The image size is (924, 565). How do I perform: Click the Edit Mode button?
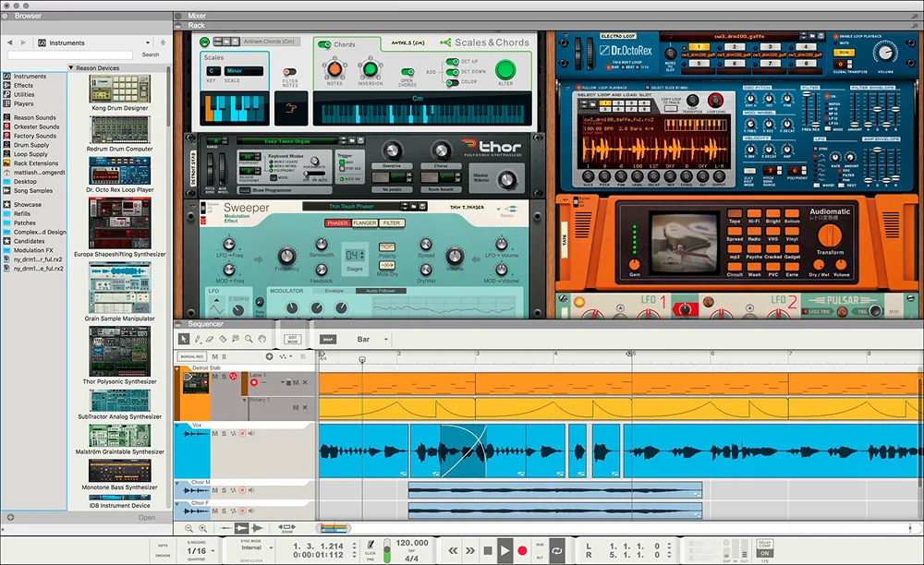pos(293,340)
